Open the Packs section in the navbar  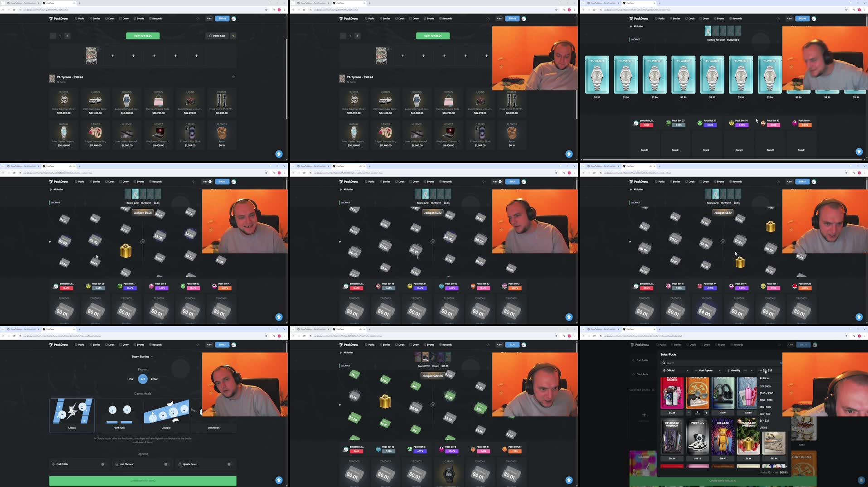click(x=80, y=19)
